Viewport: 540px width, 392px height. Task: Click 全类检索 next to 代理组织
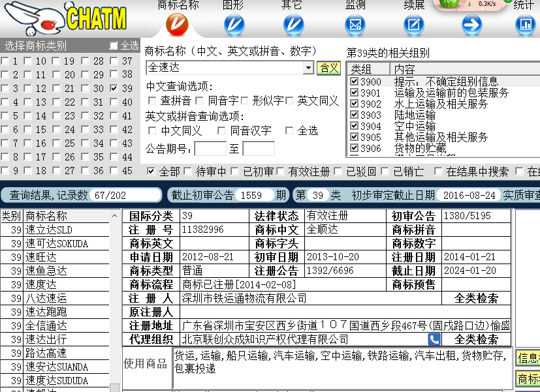(x=476, y=339)
